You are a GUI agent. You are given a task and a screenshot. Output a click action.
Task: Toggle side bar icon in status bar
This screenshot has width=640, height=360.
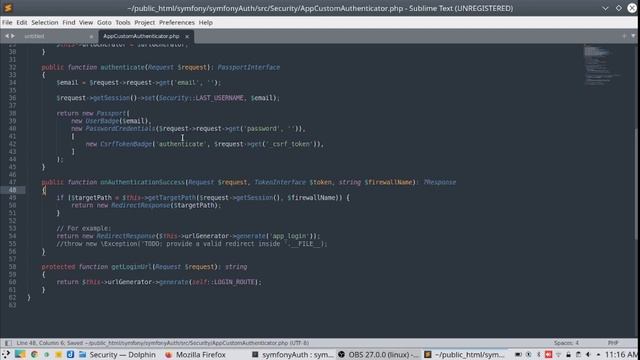tap(8, 343)
